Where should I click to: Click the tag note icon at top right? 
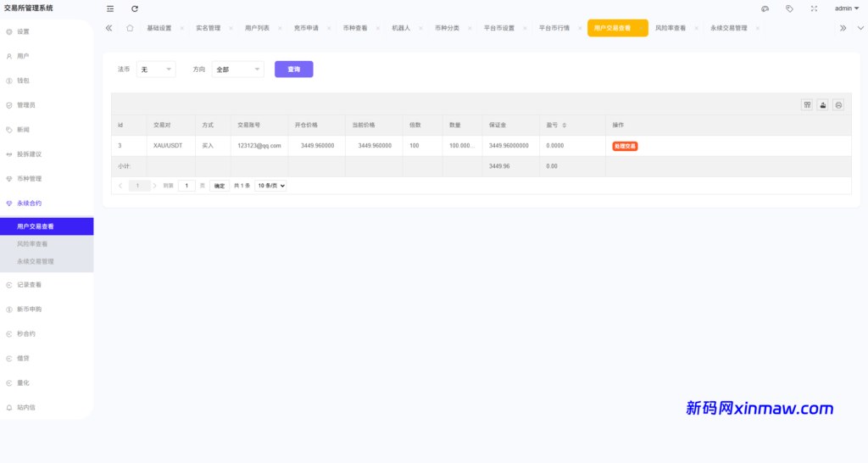click(x=789, y=8)
